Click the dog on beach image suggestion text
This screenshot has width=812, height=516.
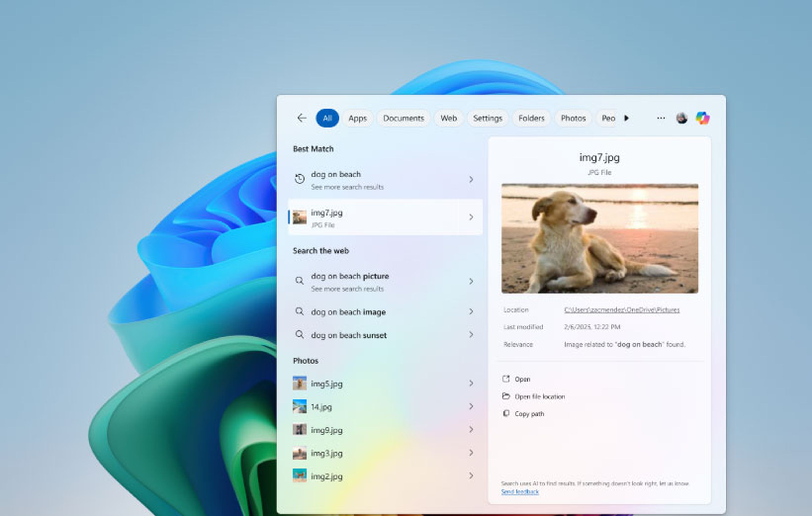coord(348,312)
